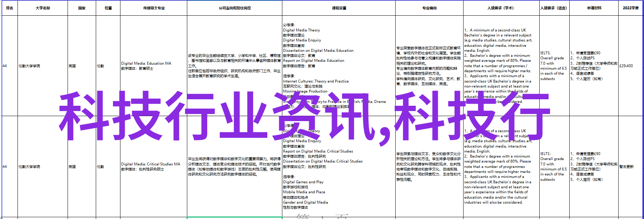Select the Digital Media: Education MA cell

click(x=154, y=66)
